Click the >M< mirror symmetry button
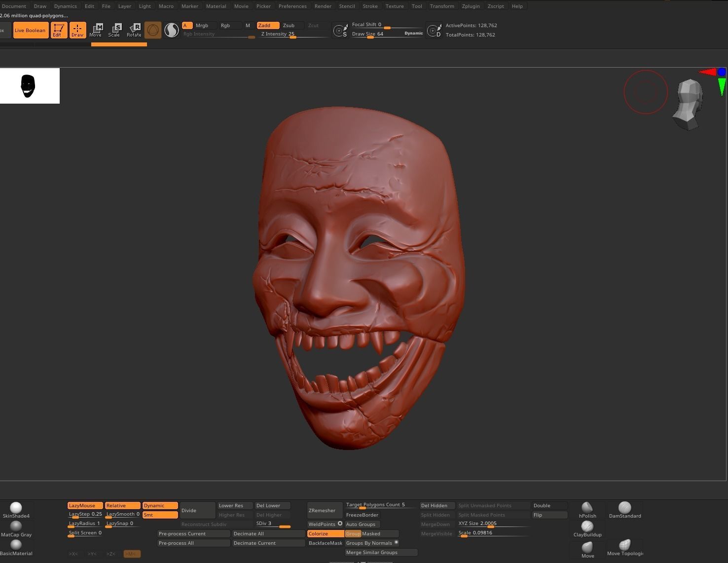Viewport: 728px width, 563px height. click(132, 554)
